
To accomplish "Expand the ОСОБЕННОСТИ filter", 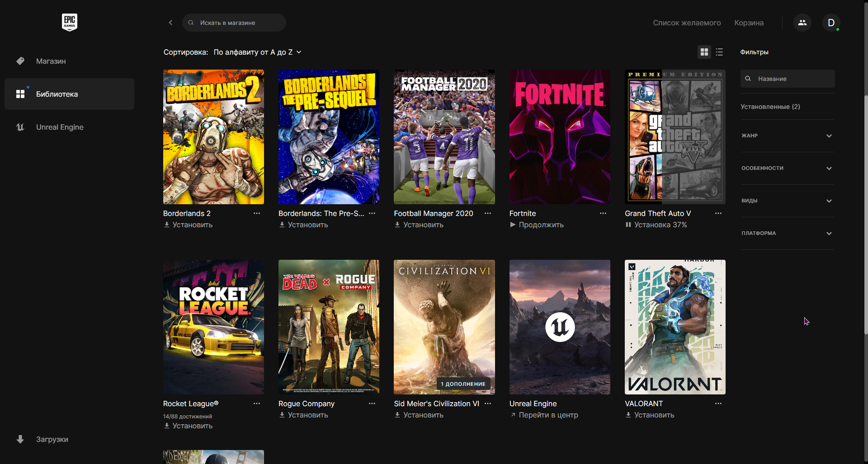I will pyautogui.click(x=787, y=168).
